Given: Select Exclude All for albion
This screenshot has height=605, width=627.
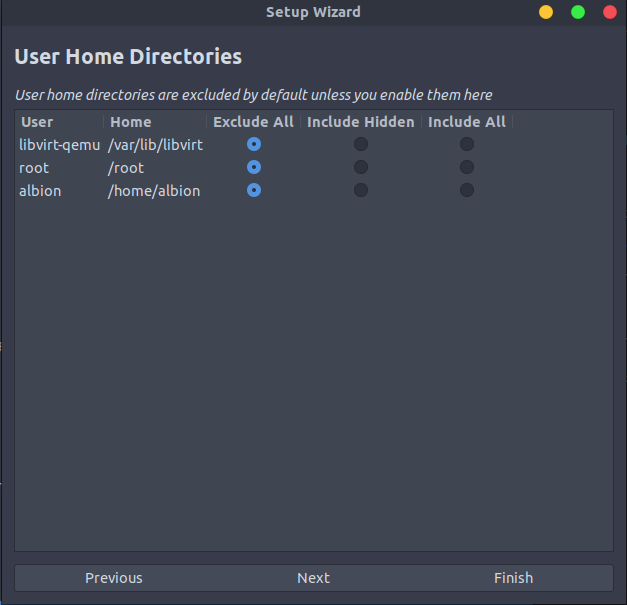Looking at the screenshot, I should (254, 190).
